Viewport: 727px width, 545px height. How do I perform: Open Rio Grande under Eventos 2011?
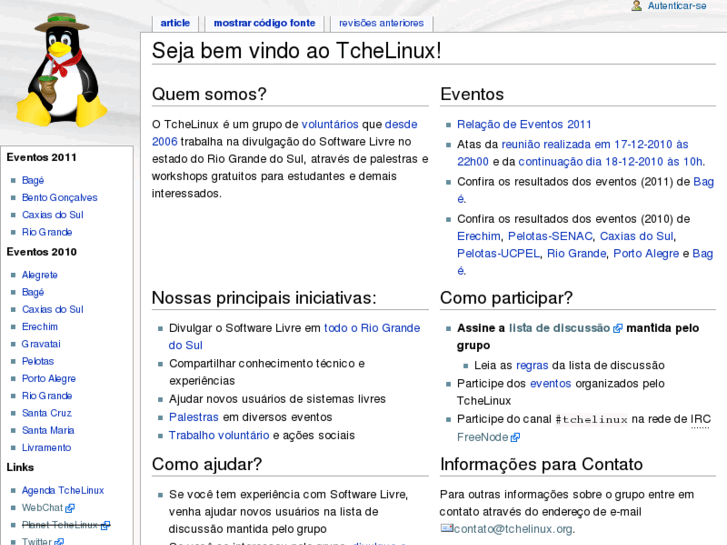[x=47, y=232]
